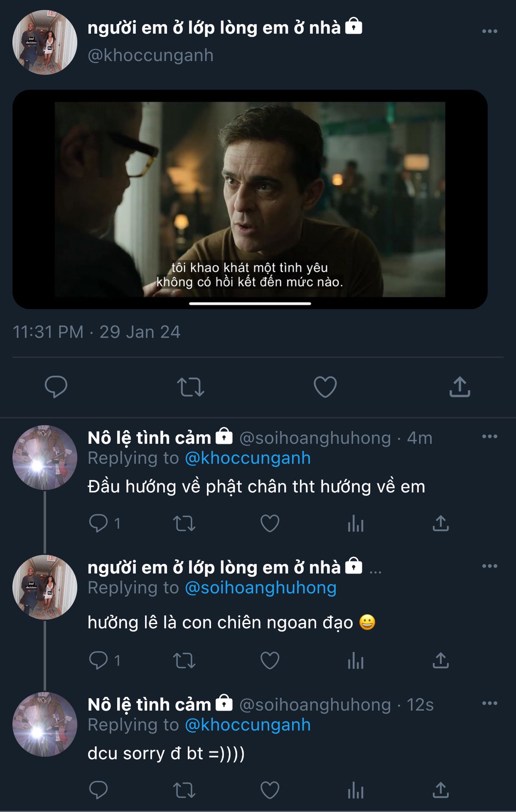Viewport: 516px width, 812px height.
Task: Open @khoccunganh profile picture at top
Action: tap(45, 42)
